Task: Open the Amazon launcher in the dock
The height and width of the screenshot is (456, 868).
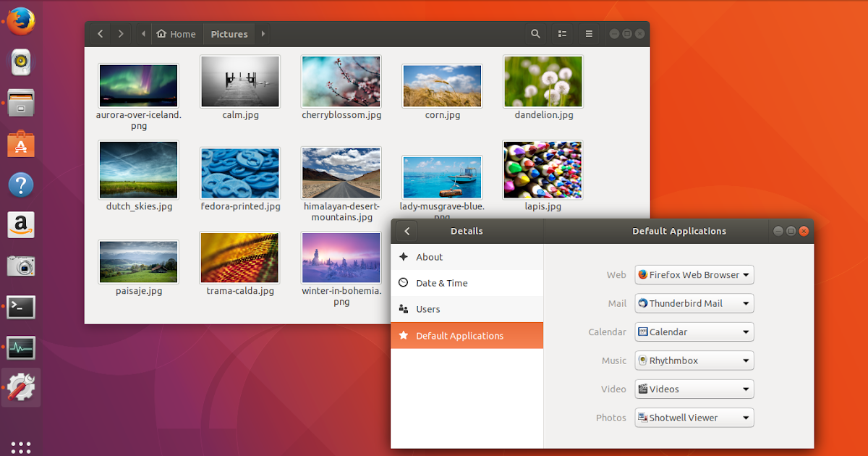Action: [x=21, y=225]
